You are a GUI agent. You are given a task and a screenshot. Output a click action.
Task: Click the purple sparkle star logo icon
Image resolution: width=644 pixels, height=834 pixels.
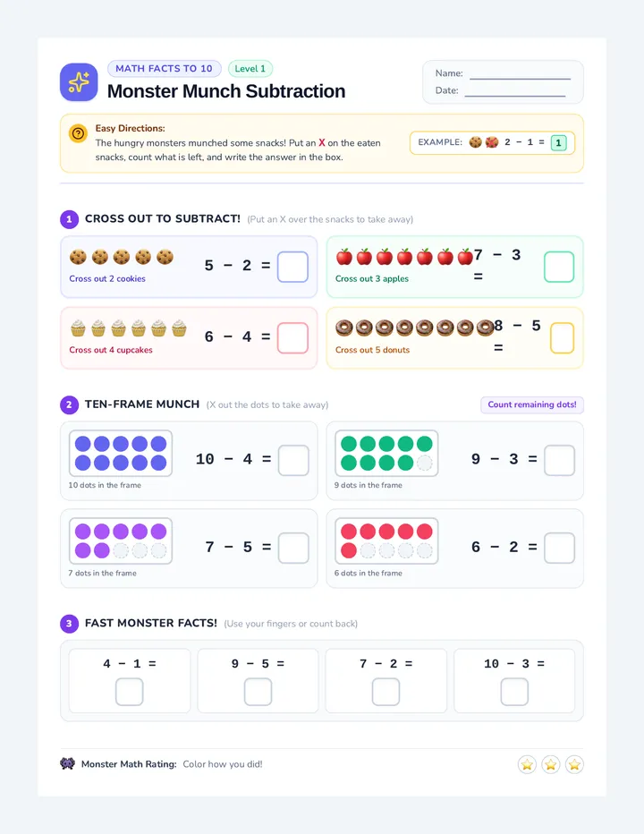[x=79, y=82]
